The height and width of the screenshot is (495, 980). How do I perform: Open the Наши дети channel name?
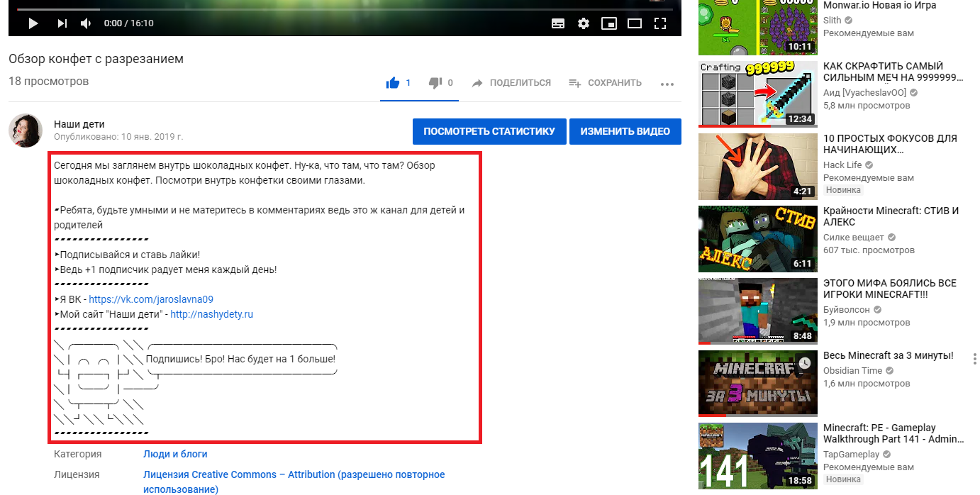click(79, 124)
